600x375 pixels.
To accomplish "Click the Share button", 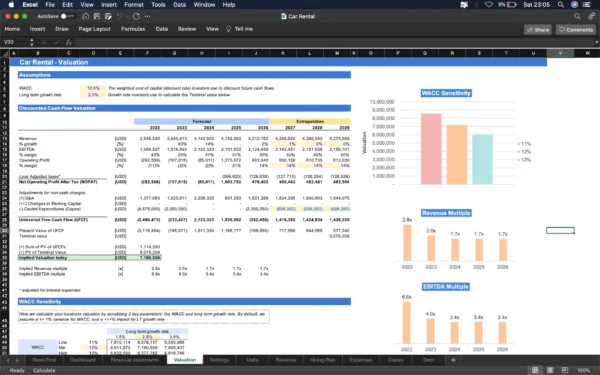I will click(538, 29).
